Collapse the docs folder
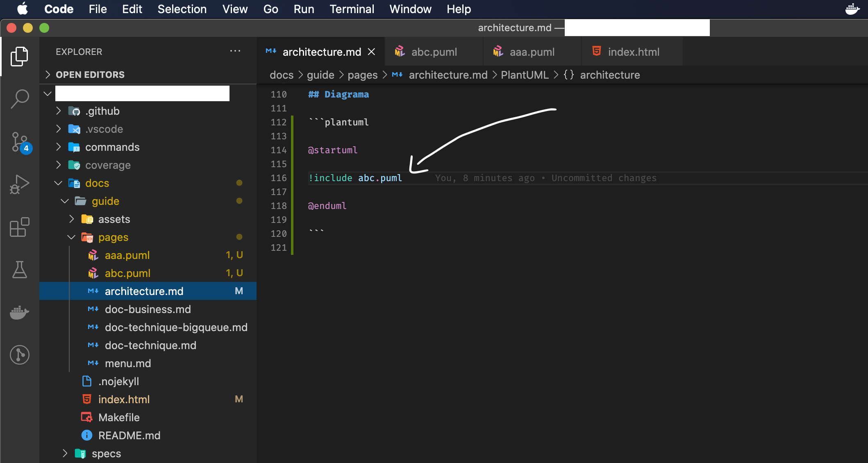This screenshot has height=463, width=868. click(97, 183)
